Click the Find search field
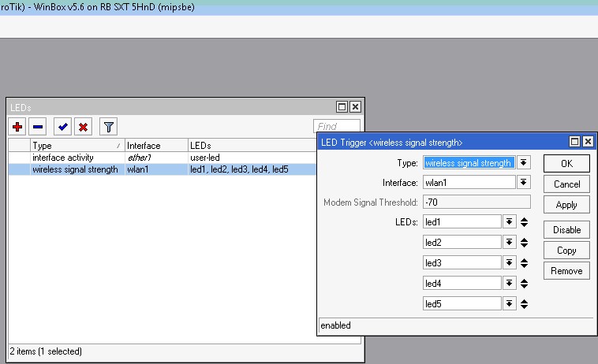Viewport: 598px width, 364px height. (x=336, y=126)
